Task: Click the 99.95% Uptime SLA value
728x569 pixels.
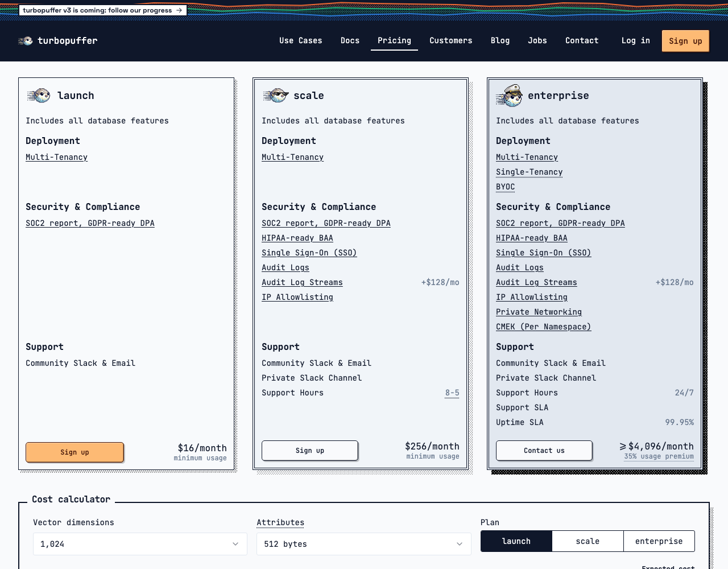Action: (679, 422)
